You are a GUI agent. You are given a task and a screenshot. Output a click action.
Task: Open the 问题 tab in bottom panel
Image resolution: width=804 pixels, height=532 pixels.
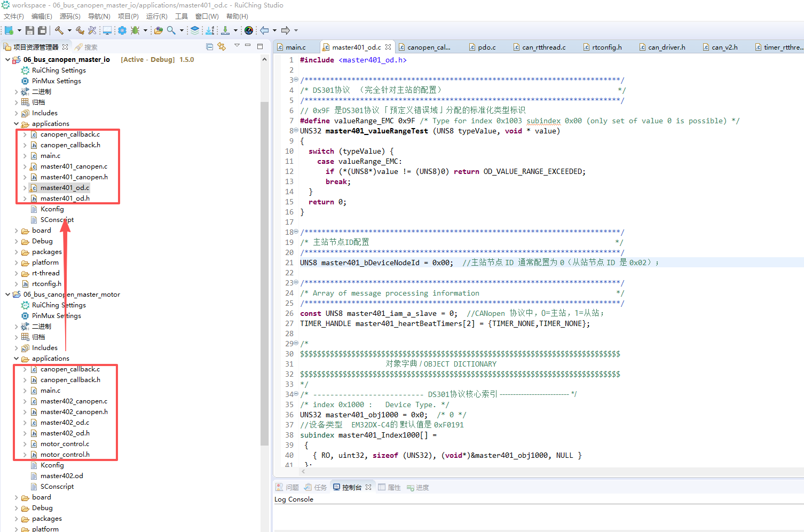[x=287, y=487]
